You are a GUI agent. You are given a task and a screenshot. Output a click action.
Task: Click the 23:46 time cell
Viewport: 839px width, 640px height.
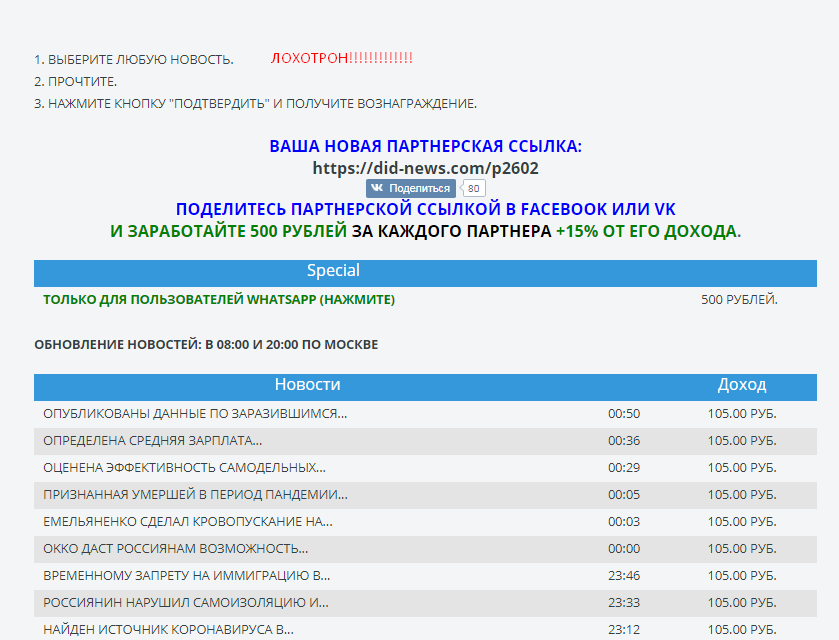pyautogui.click(x=624, y=576)
